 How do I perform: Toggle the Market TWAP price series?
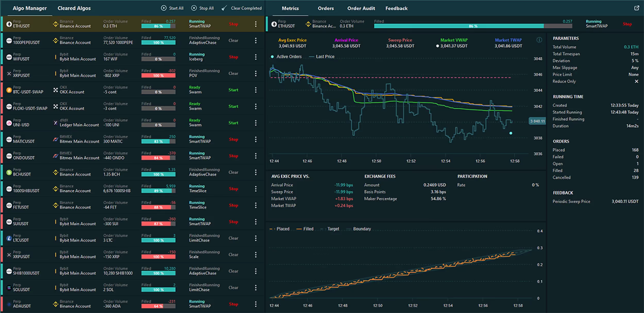508,40
